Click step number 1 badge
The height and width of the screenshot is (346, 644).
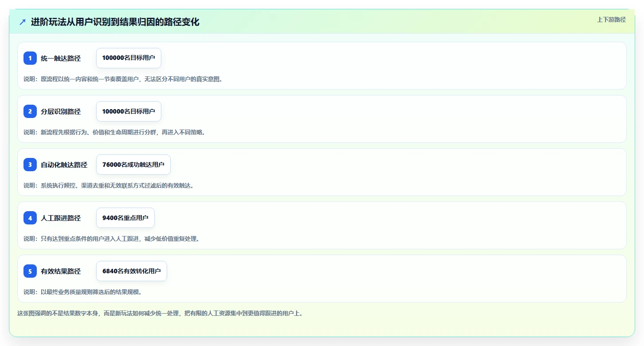(30, 58)
